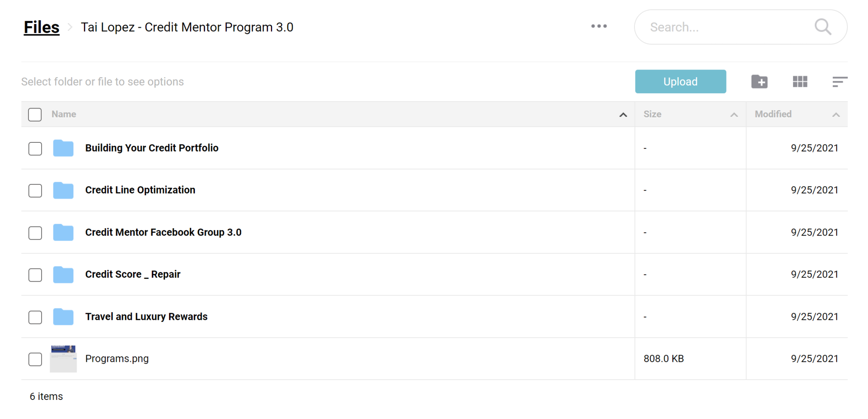
Task: Open Credit Mentor Facebook Group 3.0 folder
Action: [163, 232]
